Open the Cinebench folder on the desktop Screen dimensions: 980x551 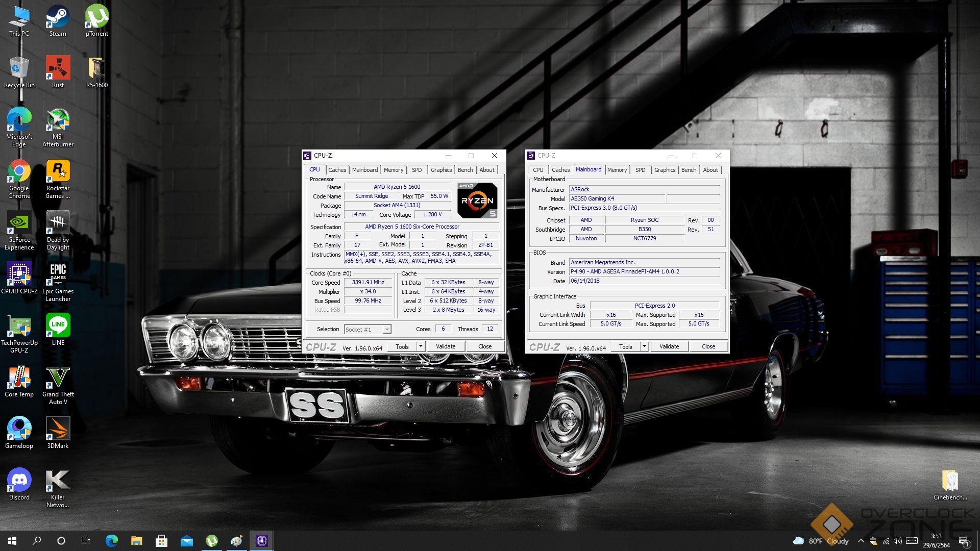[x=950, y=481]
